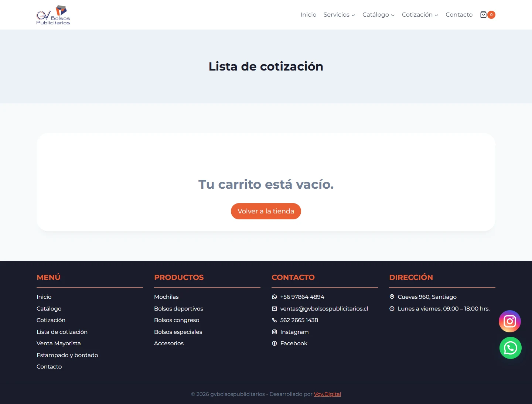The width and height of the screenshot is (532, 404).
Task: Click the Cuevas 960, Santiago address
Action: point(427,297)
